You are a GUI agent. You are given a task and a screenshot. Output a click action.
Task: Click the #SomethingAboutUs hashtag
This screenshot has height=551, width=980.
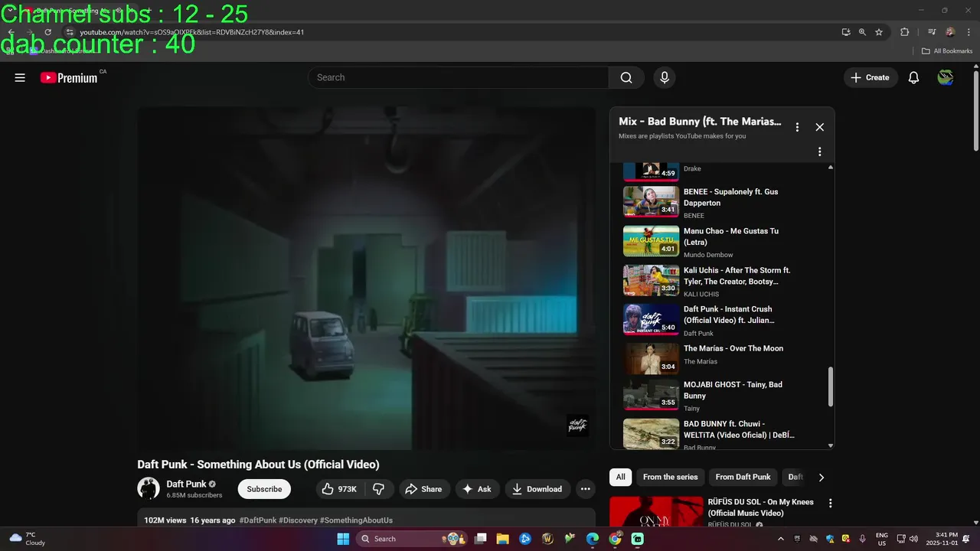click(x=356, y=520)
